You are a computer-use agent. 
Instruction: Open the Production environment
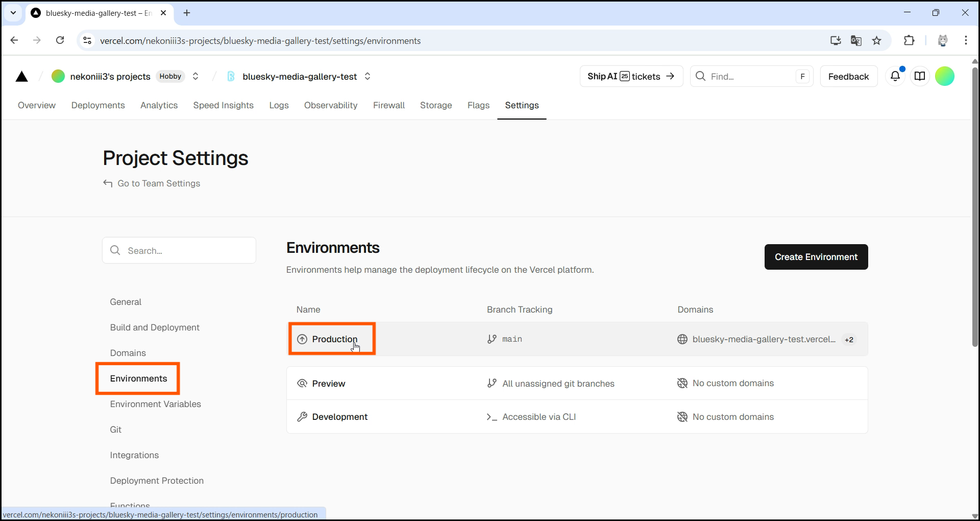[335, 339]
